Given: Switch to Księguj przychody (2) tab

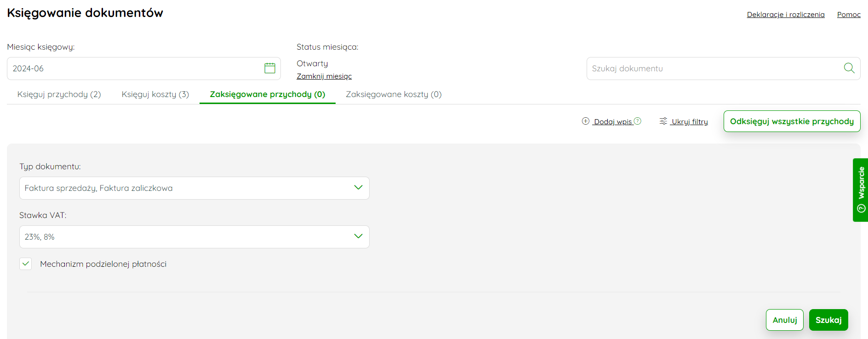Looking at the screenshot, I should tap(59, 94).
